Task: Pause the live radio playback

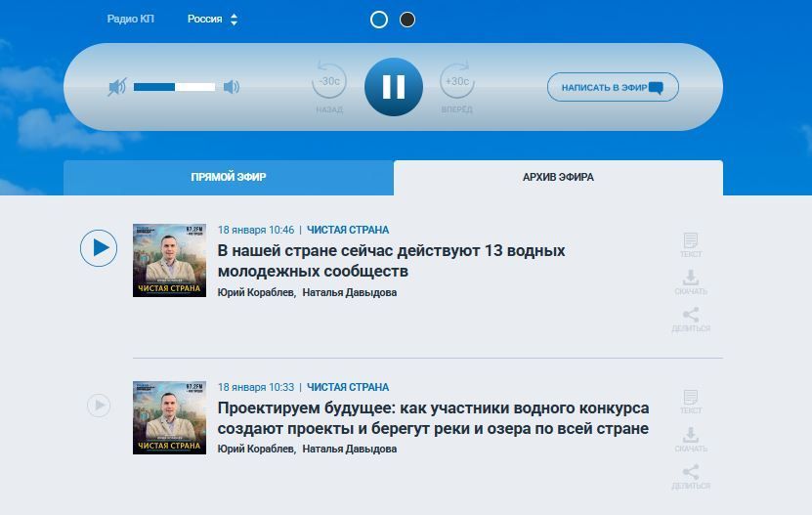Action: click(394, 87)
